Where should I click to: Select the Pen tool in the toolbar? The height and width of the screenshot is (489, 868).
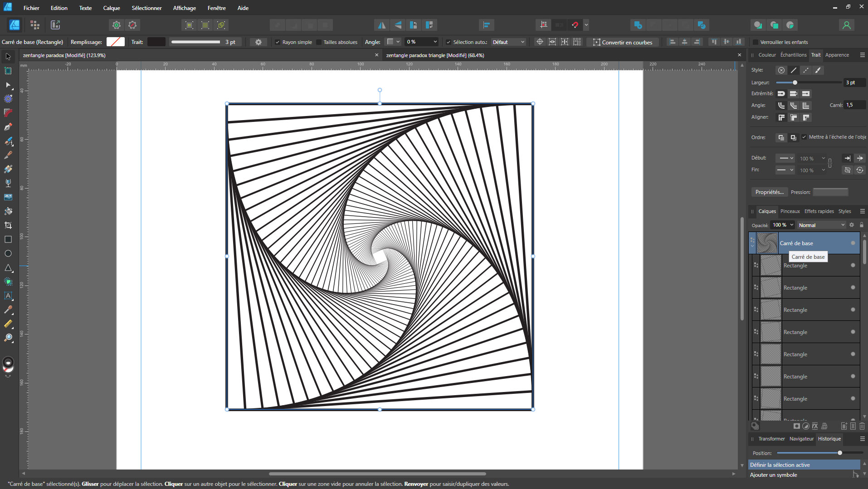[8, 127]
